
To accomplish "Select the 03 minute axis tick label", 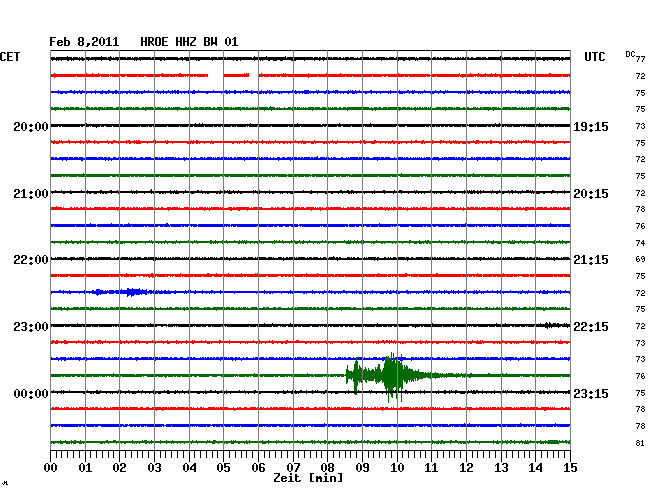I will 155,468.
